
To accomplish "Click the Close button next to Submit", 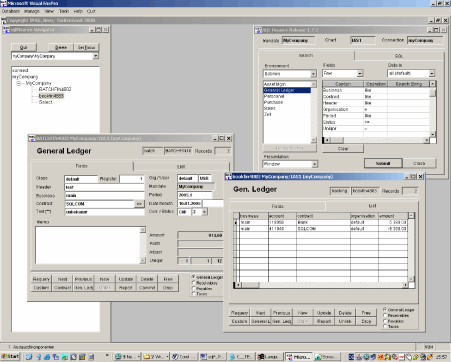I will tap(419, 163).
